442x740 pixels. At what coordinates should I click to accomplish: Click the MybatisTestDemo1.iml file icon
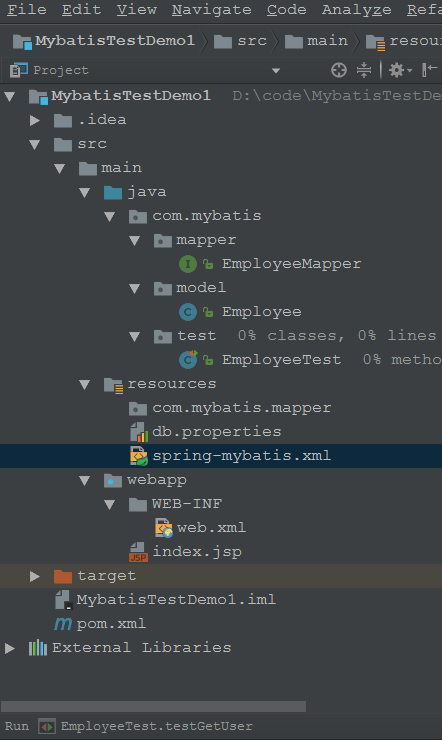click(63, 600)
